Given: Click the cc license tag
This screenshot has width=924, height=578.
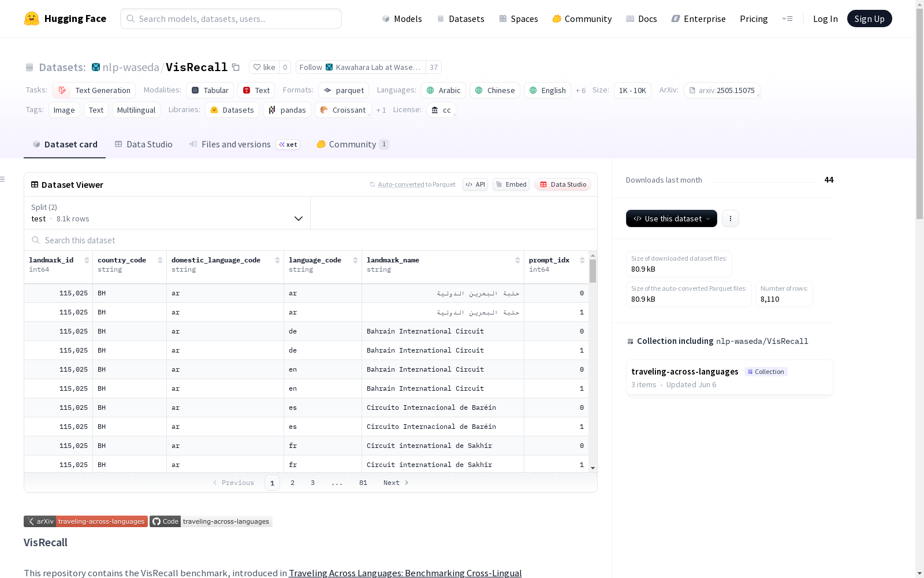Looking at the screenshot, I should pos(442,110).
